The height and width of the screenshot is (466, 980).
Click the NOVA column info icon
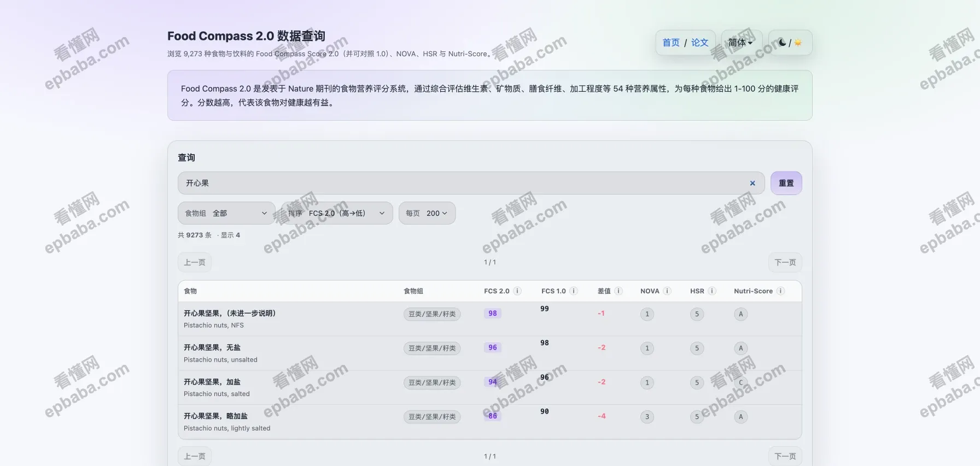pos(667,291)
